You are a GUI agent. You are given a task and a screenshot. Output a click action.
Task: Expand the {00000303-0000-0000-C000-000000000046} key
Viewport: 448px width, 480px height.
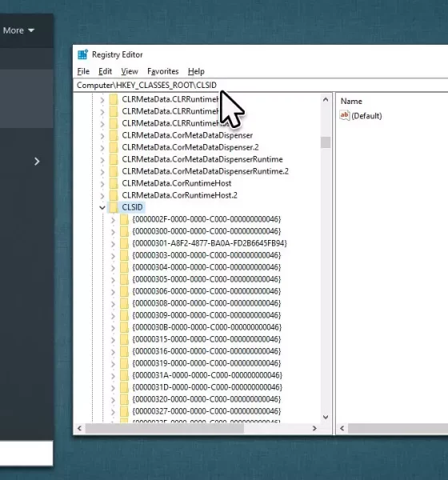[x=113, y=255]
